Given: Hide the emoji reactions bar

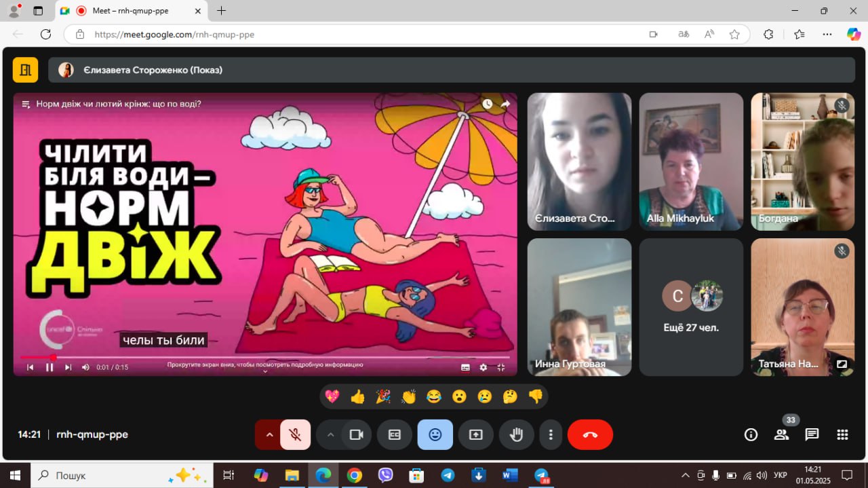Looking at the screenshot, I should [435, 434].
